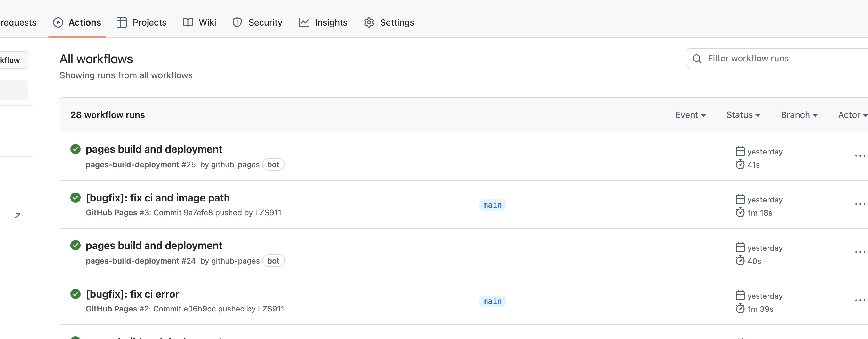Click the 'All workflows' heading
Image resolution: width=868 pixels, height=339 pixels.
96,59
